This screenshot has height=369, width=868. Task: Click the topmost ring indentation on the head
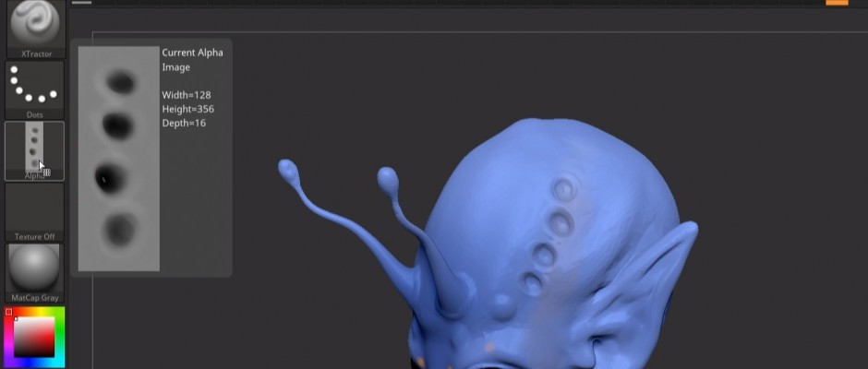(x=561, y=191)
